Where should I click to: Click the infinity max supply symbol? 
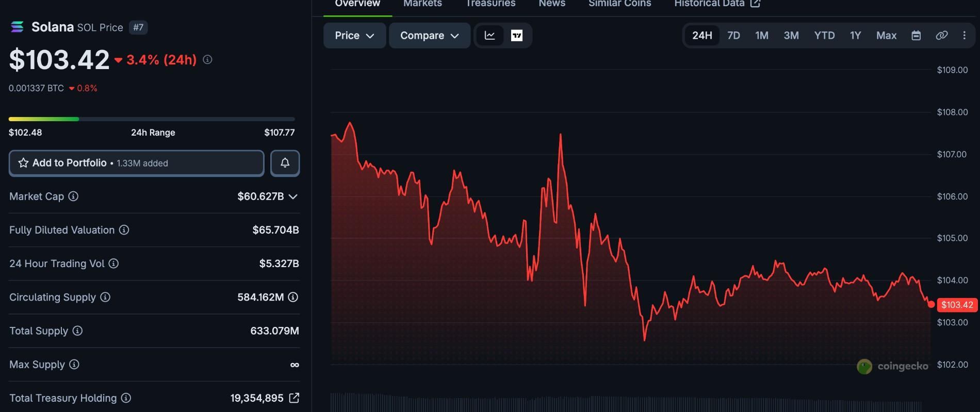pos(295,365)
